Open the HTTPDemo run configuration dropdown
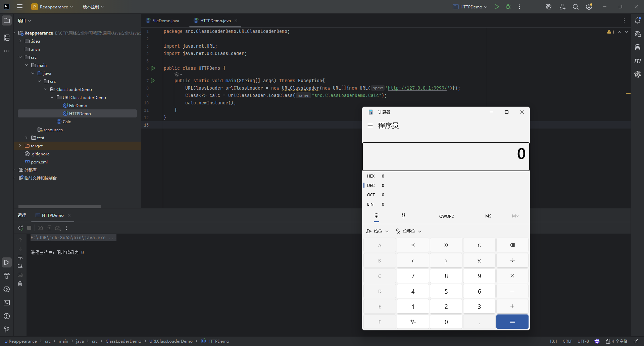This screenshot has height=346, width=644. coord(470,7)
